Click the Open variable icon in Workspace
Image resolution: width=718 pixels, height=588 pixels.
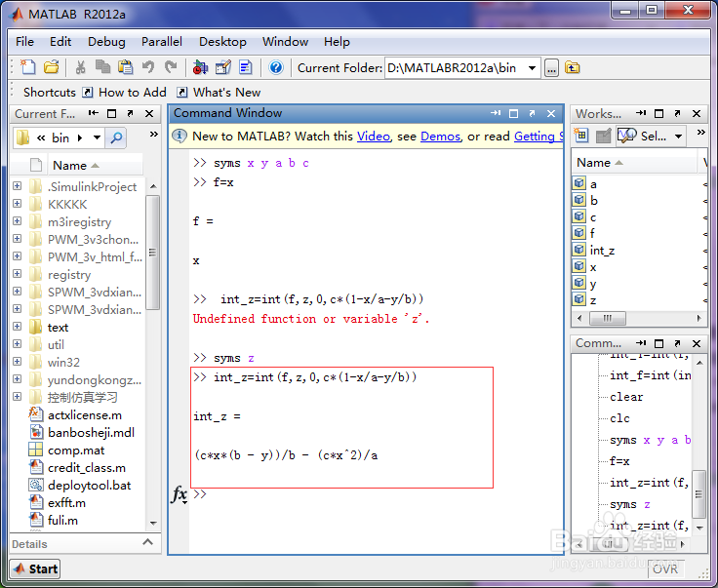tap(604, 136)
